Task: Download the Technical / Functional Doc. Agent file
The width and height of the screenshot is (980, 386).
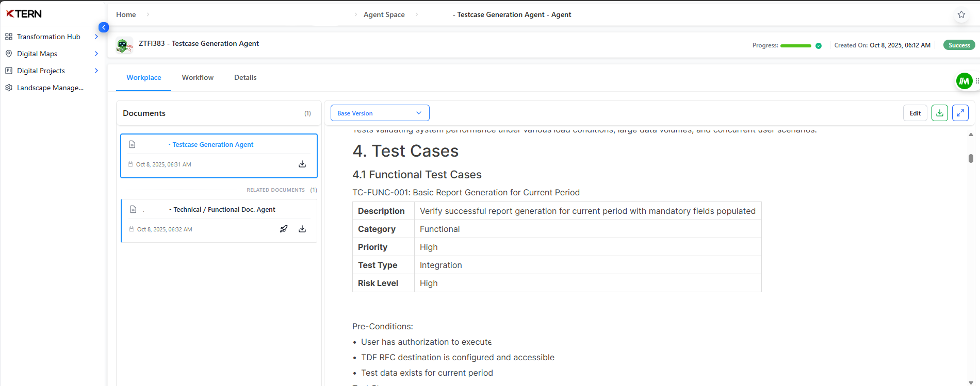Action: tap(302, 229)
